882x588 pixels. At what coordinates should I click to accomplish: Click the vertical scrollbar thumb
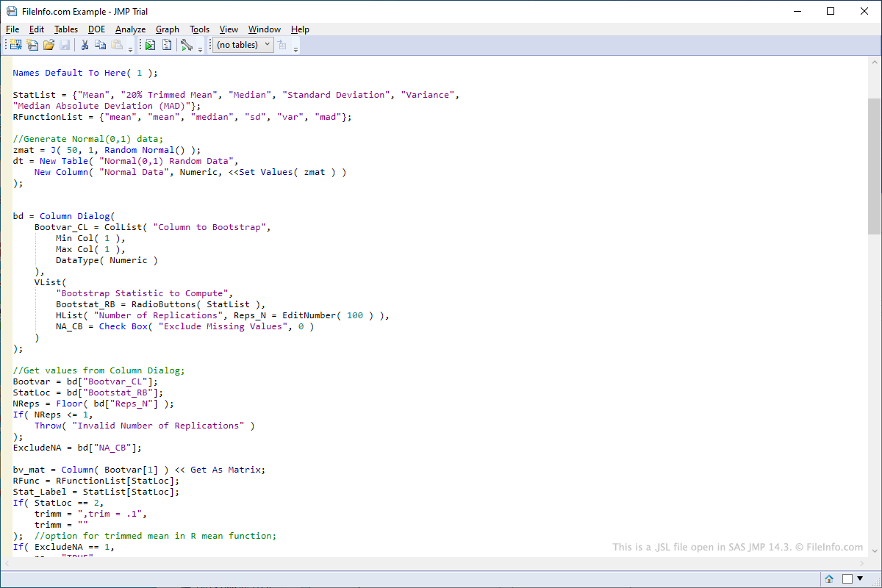point(874,166)
